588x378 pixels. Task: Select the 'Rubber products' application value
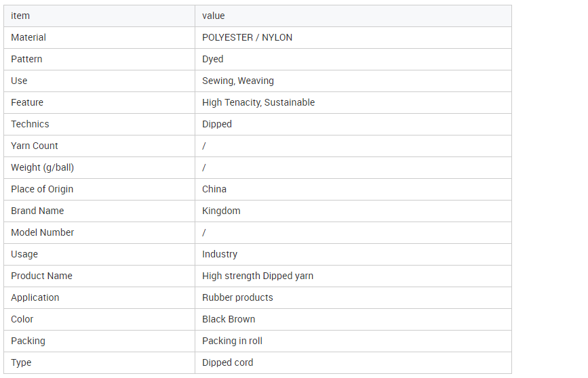[237, 297]
